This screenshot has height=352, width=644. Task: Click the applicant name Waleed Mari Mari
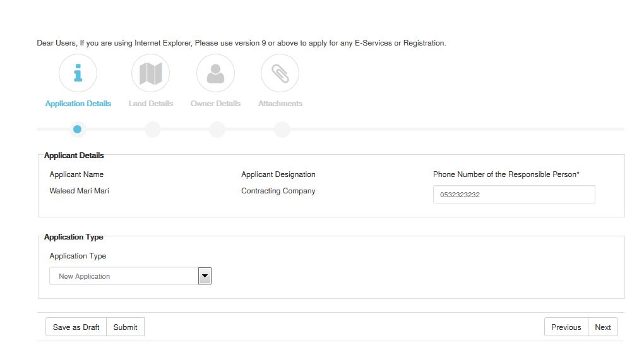pos(80,191)
